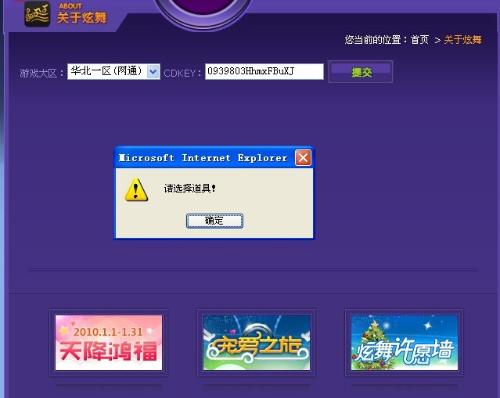Open the 宠爱之旅 event banner
The width and height of the screenshot is (500, 398).
coord(257,342)
